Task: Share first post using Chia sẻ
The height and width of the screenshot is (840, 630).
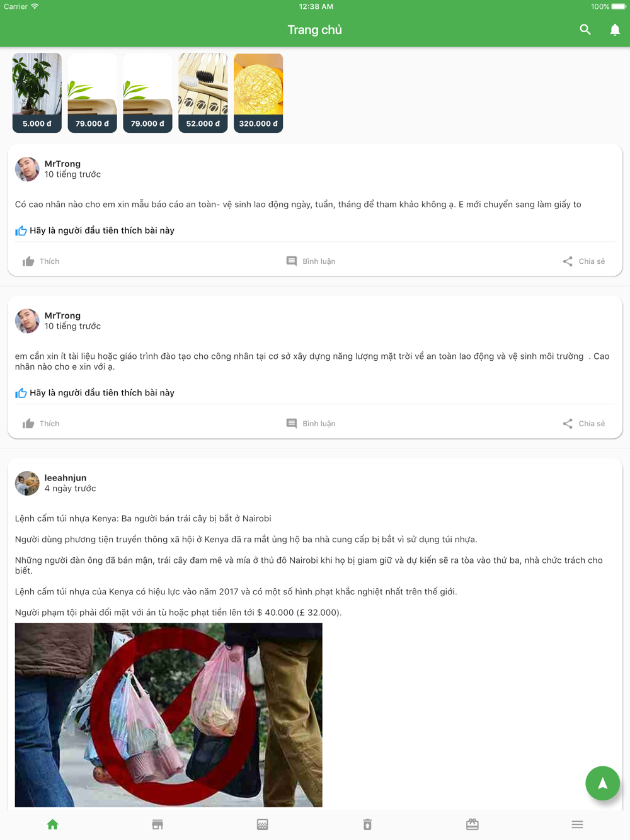Action: click(x=583, y=261)
